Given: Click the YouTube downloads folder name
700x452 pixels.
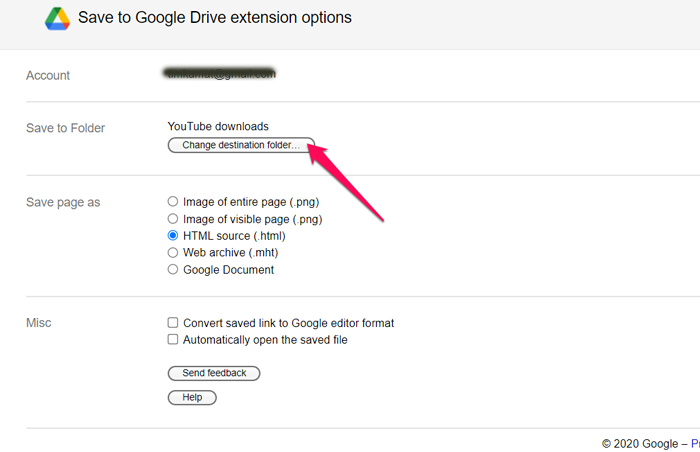Looking at the screenshot, I should click(x=218, y=126).
